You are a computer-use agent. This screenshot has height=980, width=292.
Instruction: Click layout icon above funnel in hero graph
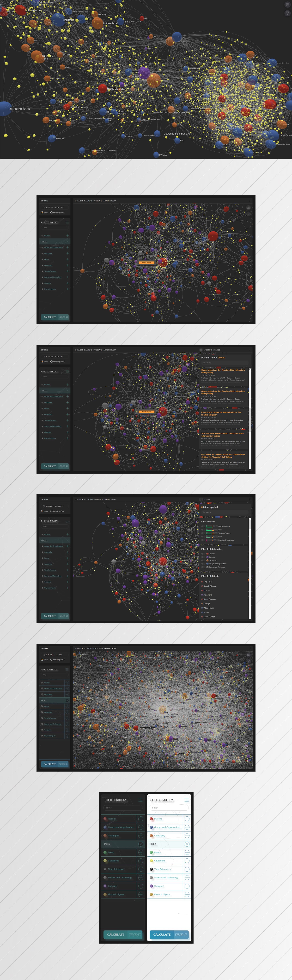pyautogui.click(x=287, y=5)
